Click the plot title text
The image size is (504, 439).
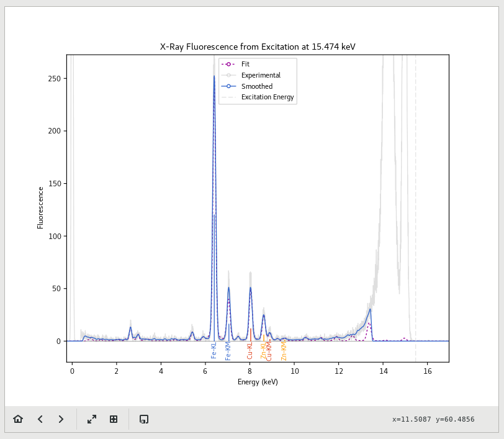tap(258, 47)
